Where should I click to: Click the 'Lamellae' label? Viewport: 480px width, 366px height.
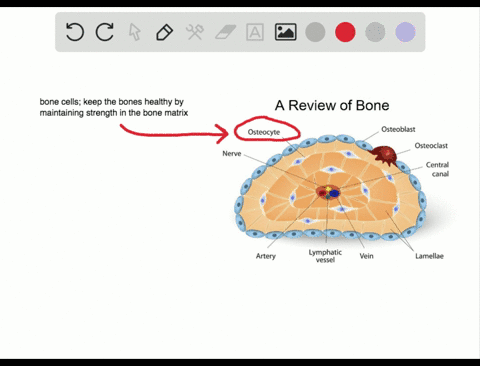[x=429, y=256]
